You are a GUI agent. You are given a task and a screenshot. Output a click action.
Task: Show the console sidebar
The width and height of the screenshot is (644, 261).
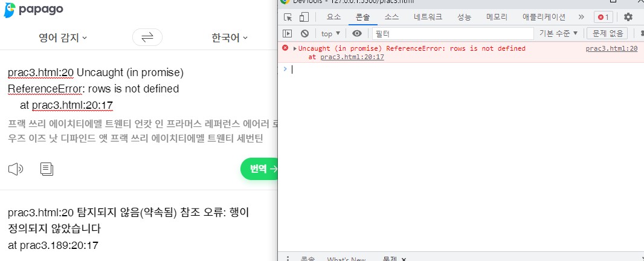pyautogui.click(x=288, y=33)
